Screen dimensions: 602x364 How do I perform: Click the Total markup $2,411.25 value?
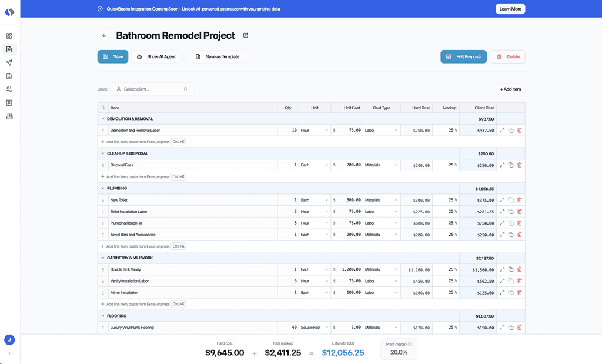(283, 352)
